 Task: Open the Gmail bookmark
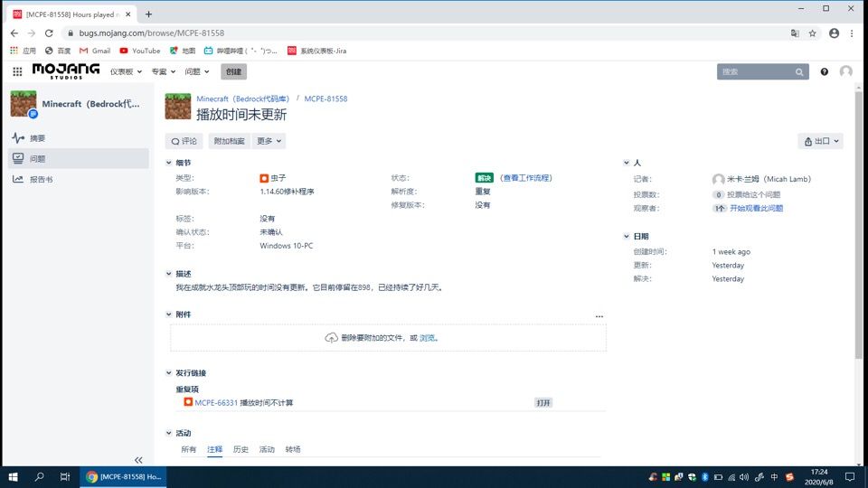(x=95, y=51)
